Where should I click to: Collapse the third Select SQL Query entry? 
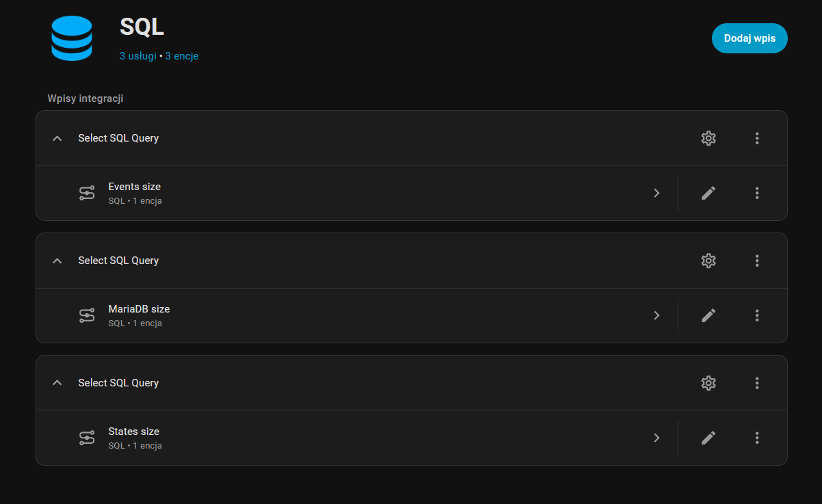point(57,383)
